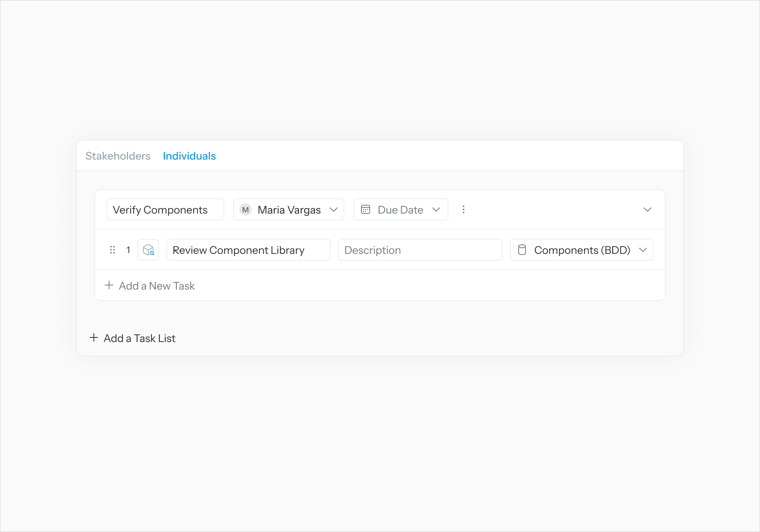
Task: Collapse the Verify Components task list
Action: (x=648, y=209)
